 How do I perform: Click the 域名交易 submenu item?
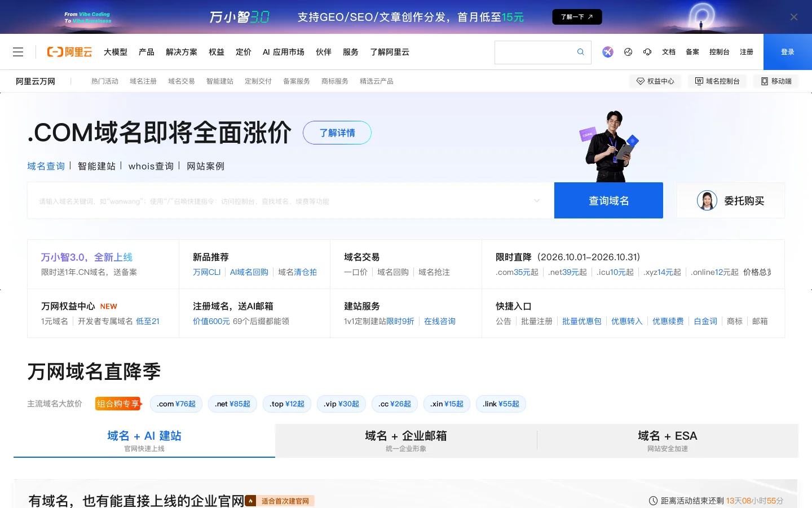182,81
